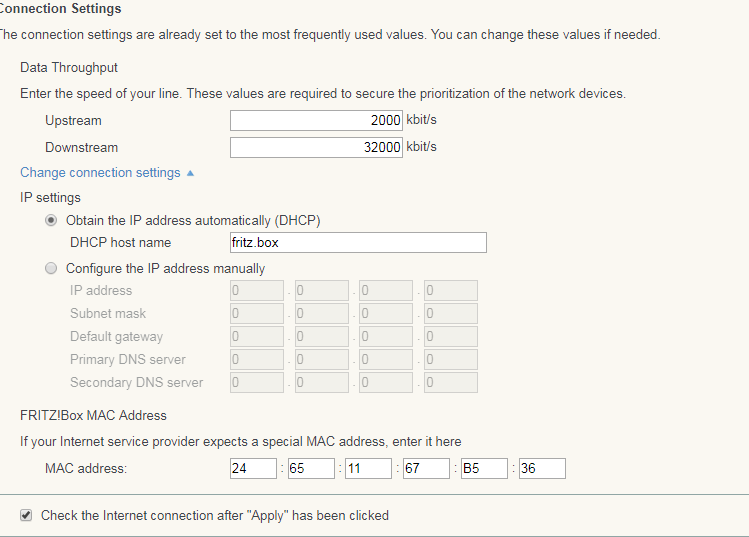Select Configure the IP address manually
This screenshot has height=537, width=749.
pos(52,268)
